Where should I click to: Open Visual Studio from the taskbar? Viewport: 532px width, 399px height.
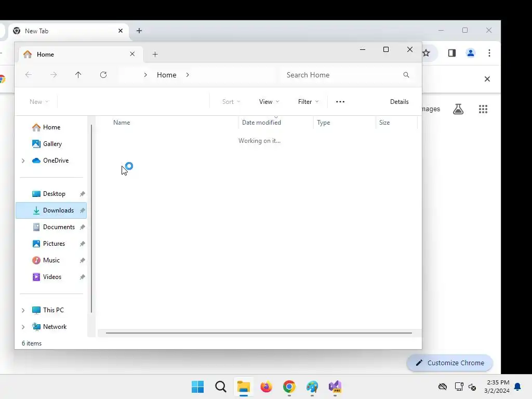point(335,387)
